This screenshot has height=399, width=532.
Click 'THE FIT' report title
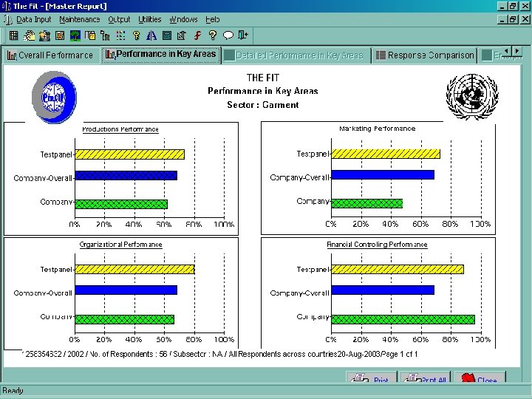(263, 78)
